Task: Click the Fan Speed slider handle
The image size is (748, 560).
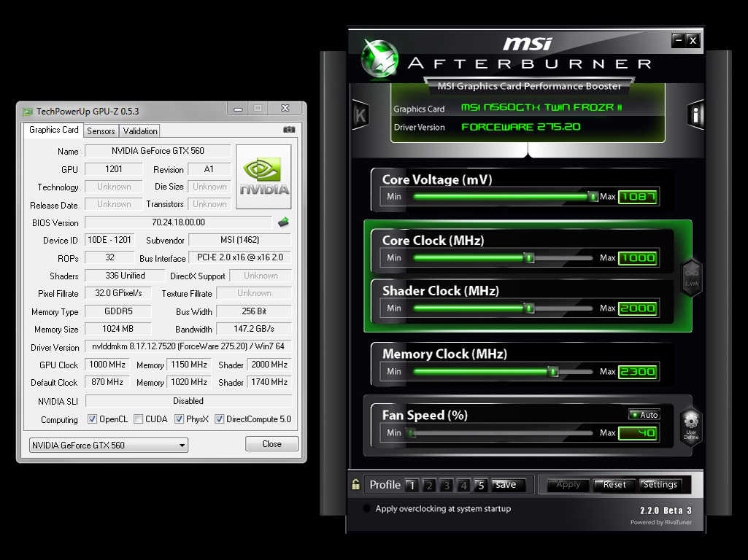Action: pyautogui.click(x=412, y=432)
